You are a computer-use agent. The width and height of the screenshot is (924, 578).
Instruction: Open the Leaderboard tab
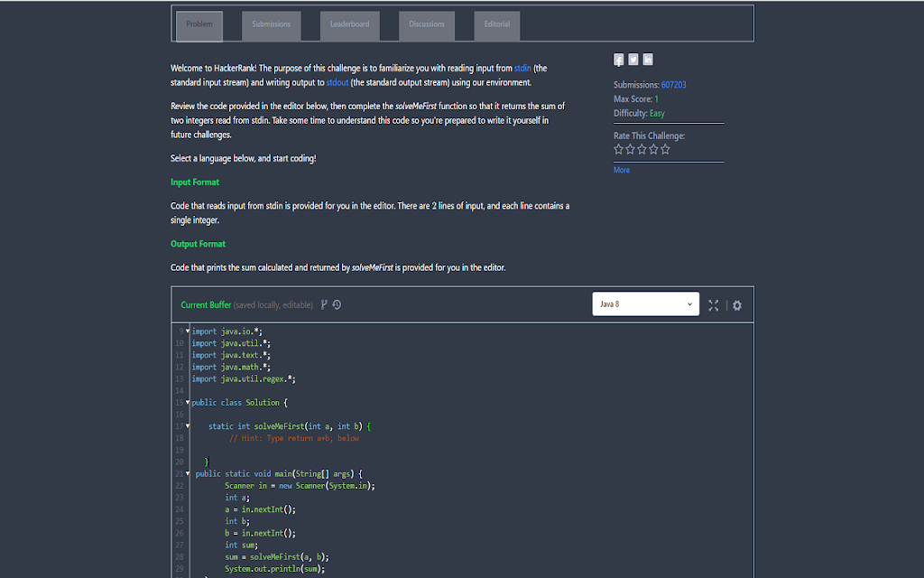point(349,24)
